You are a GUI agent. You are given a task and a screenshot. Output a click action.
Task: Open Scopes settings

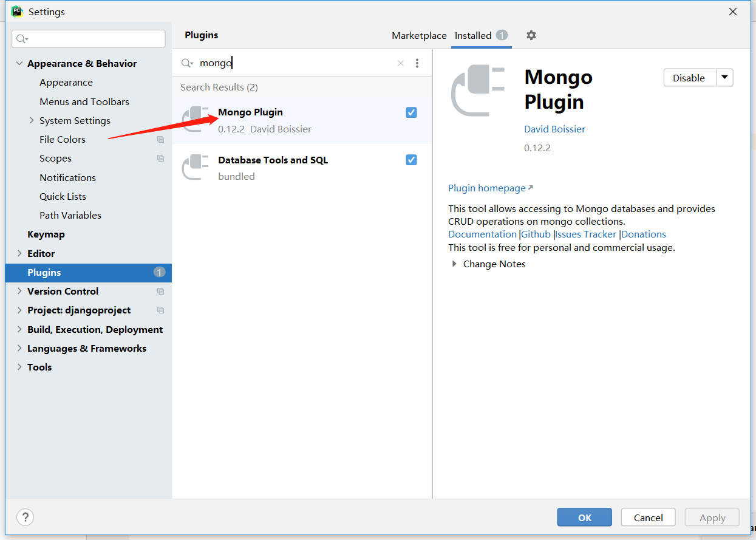(x=55, y=159)
